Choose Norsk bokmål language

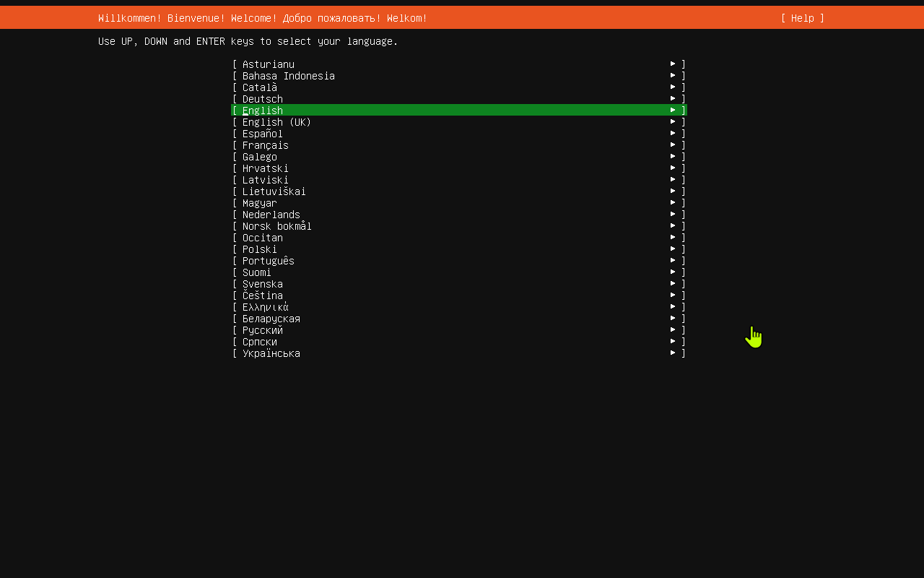pyautogui.click(x=459, y=225)
